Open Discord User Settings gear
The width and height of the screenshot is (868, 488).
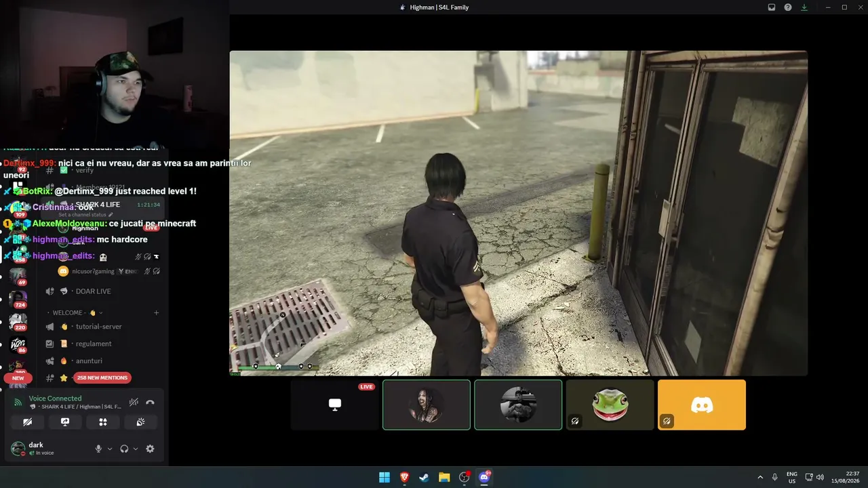tap(150, 449)
